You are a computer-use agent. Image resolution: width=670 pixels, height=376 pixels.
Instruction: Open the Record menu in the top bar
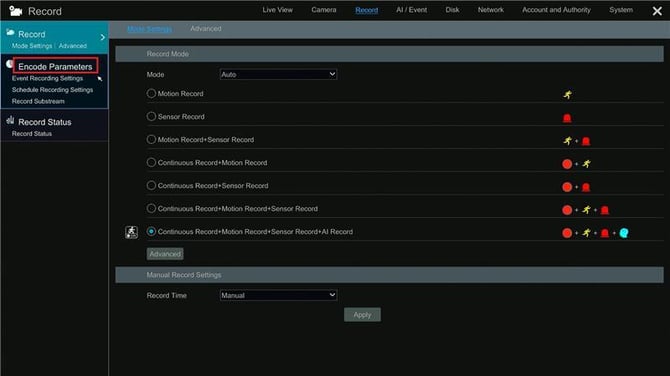[367, 10]
